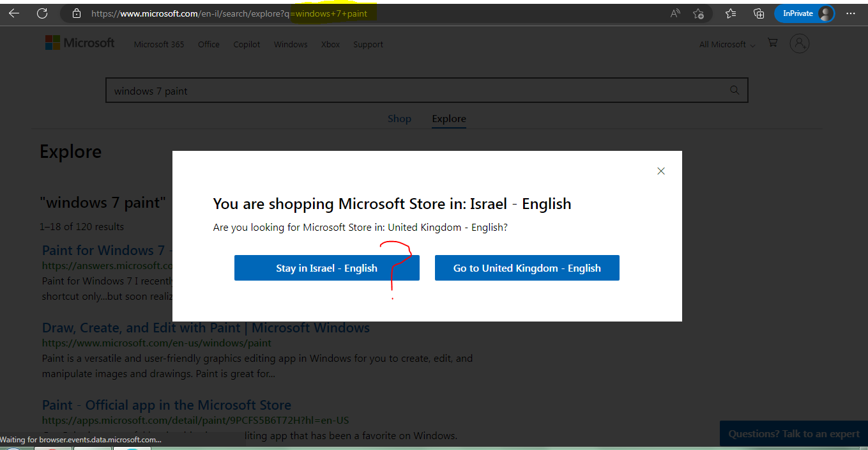The width and height of the screenshot is (868, 450).
Task: Open the Favorites list icon
Action: point(731,13)
